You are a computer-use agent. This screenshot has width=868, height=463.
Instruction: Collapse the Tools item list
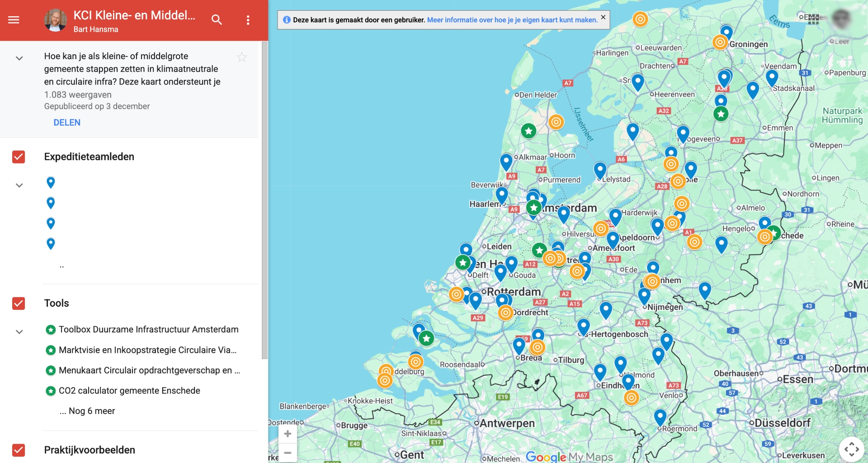click(19, 332)
